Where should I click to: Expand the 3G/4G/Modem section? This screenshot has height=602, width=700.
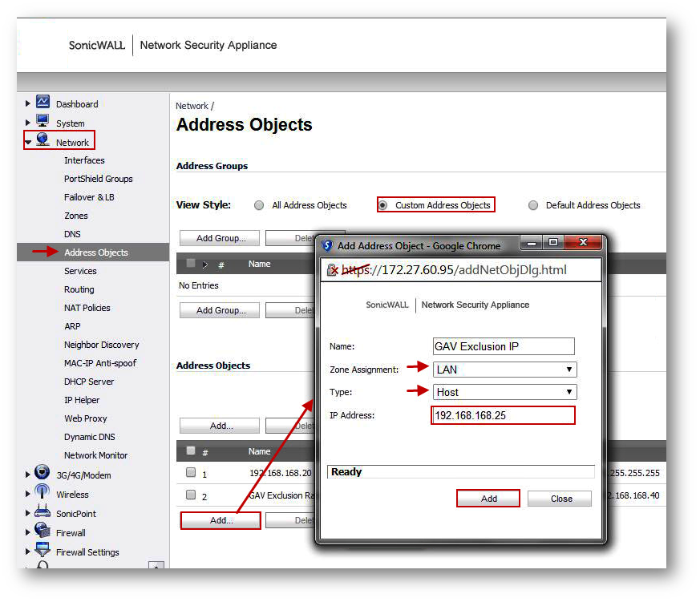point(28,475)
